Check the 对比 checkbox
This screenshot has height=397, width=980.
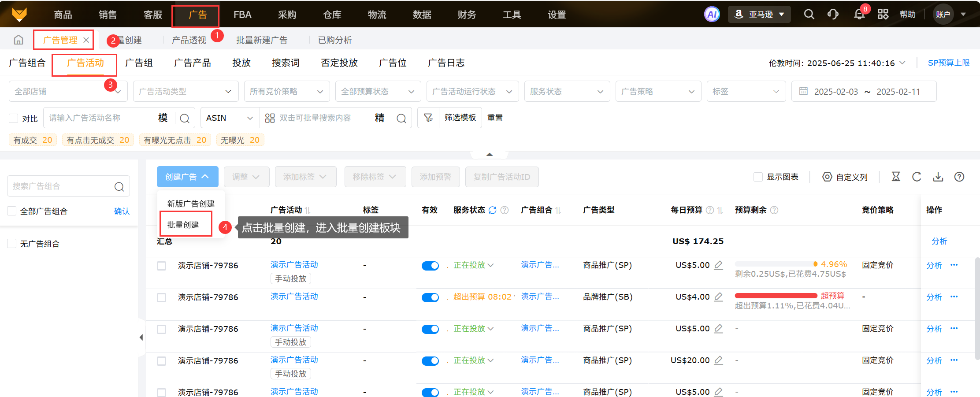point(14,118)
